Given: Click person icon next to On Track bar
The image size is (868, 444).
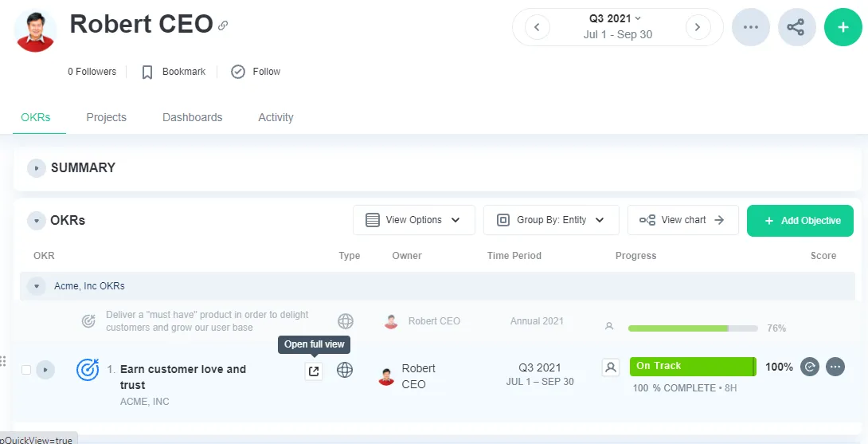Looking at the screenshot, I should pyautogui.click(x=611, y=367).
